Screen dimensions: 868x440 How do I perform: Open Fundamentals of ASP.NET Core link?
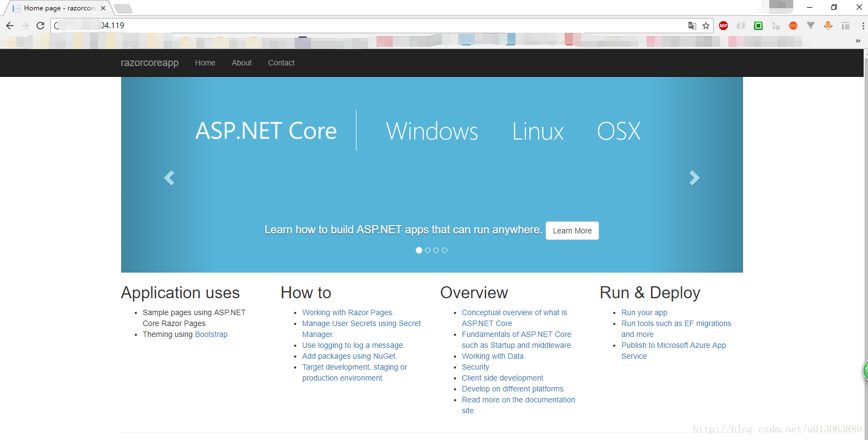click(x=517, y=340)
